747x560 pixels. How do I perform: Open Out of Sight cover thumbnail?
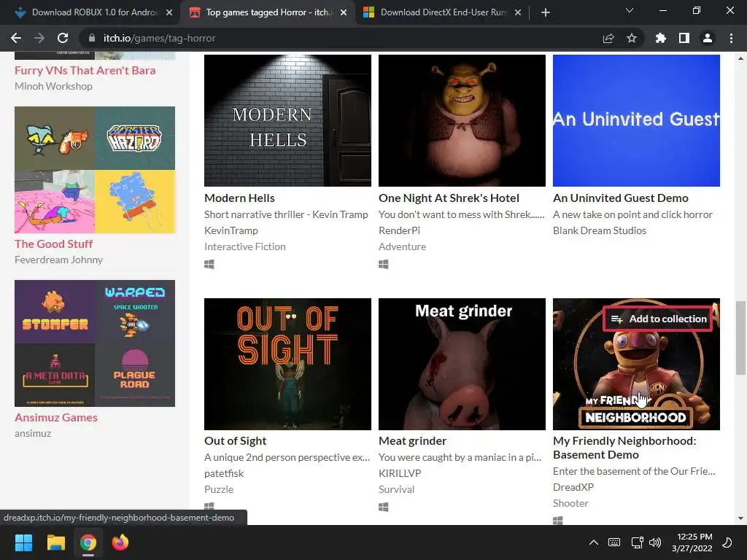[287, 365]
